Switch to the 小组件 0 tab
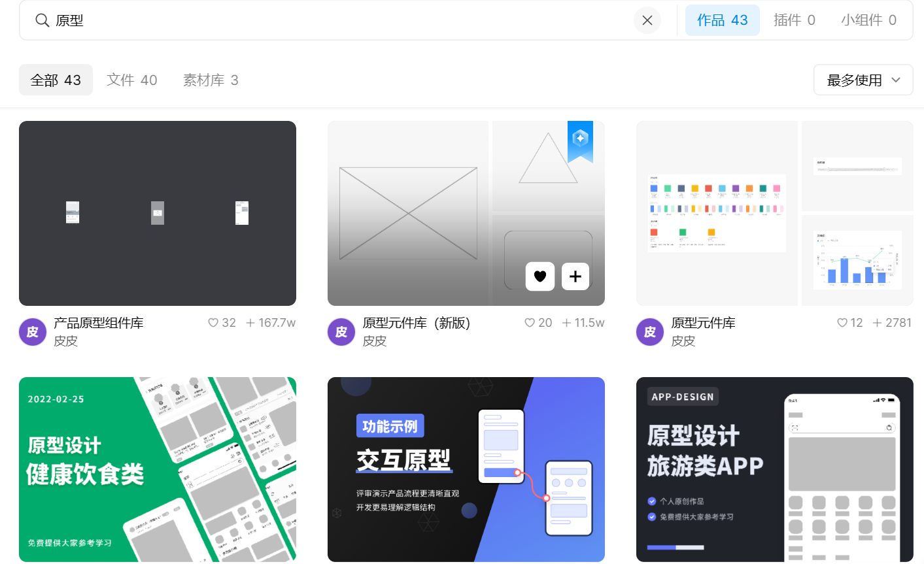 (868, 20)
